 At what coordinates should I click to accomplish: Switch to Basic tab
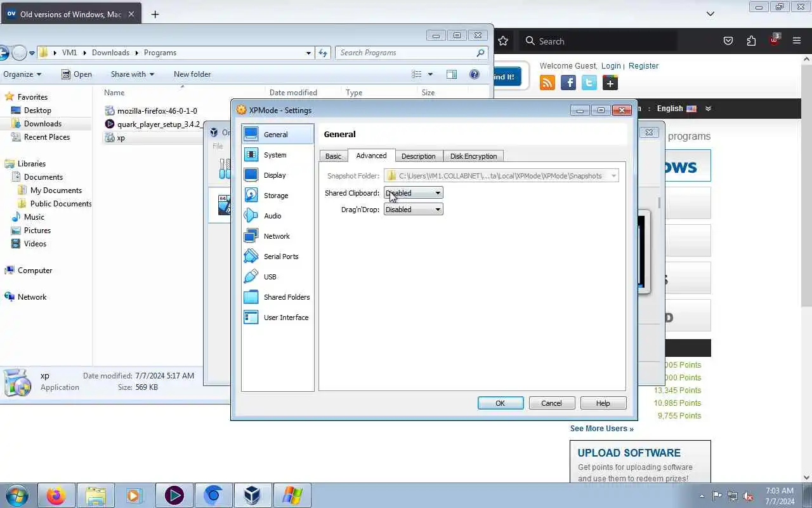pos(333,156)
